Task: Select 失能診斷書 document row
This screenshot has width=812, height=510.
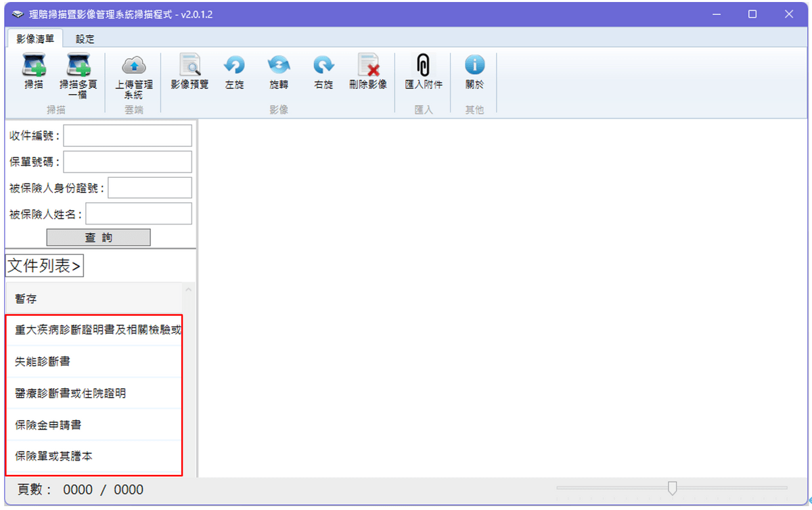Action: [94, 361]
